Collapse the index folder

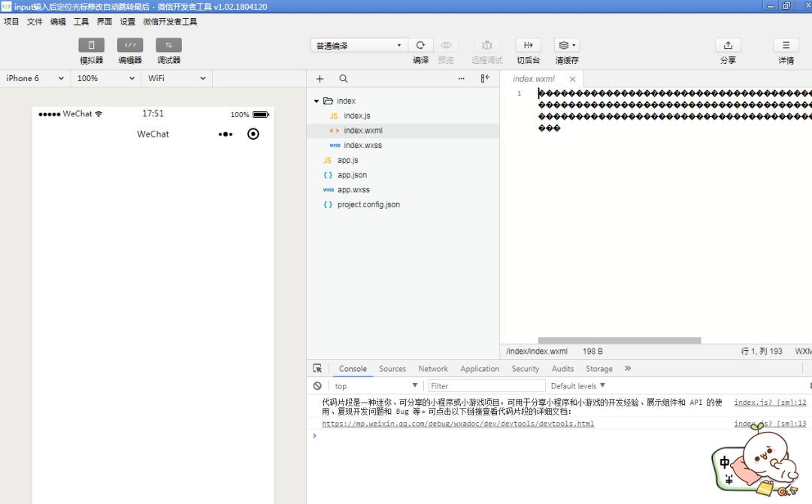click(317, 101)
